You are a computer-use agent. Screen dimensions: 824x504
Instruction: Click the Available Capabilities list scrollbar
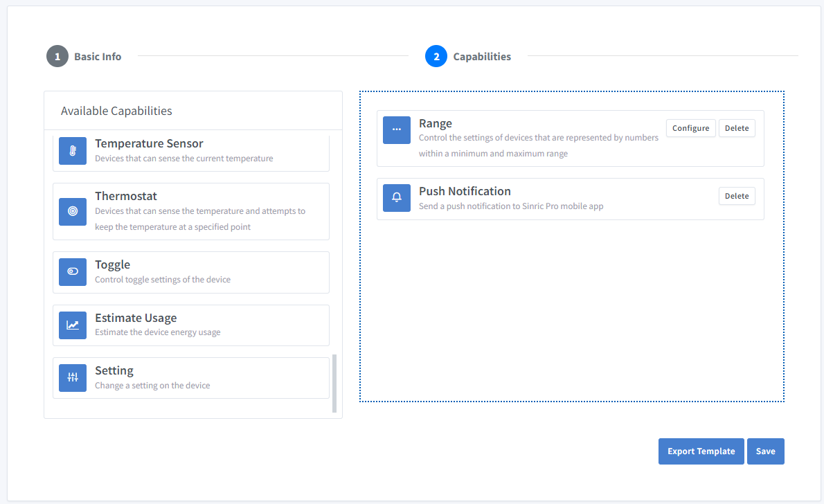(334, 383)
